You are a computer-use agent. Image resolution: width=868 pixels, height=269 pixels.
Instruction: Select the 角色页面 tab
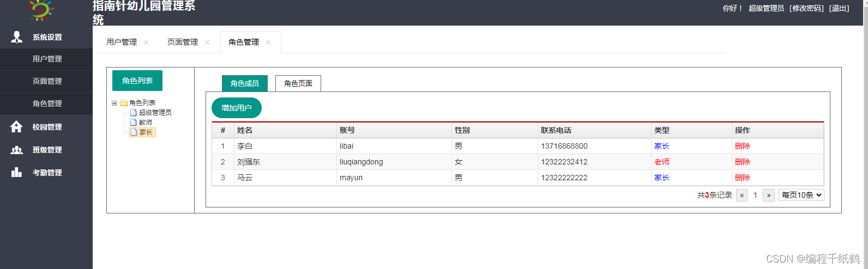click(298, 83)
